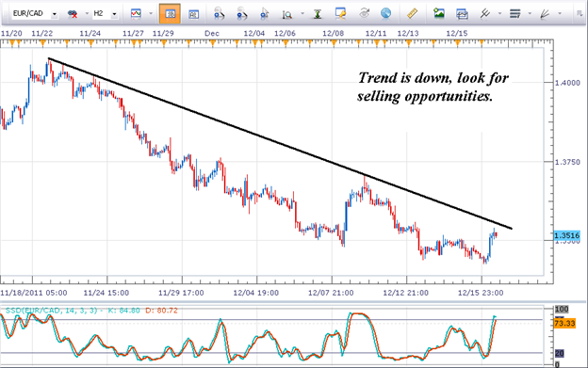Open the horizontal lines tool menu arrow
The width and height of the screenshot is (588, 368).
[x=530, y=14]
